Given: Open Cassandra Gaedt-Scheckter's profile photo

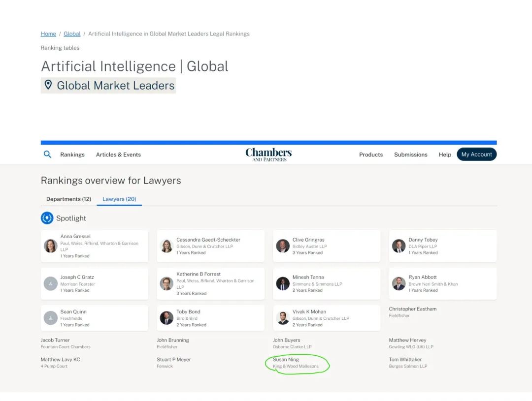Looking at the screenshot, I should (166, 246).
